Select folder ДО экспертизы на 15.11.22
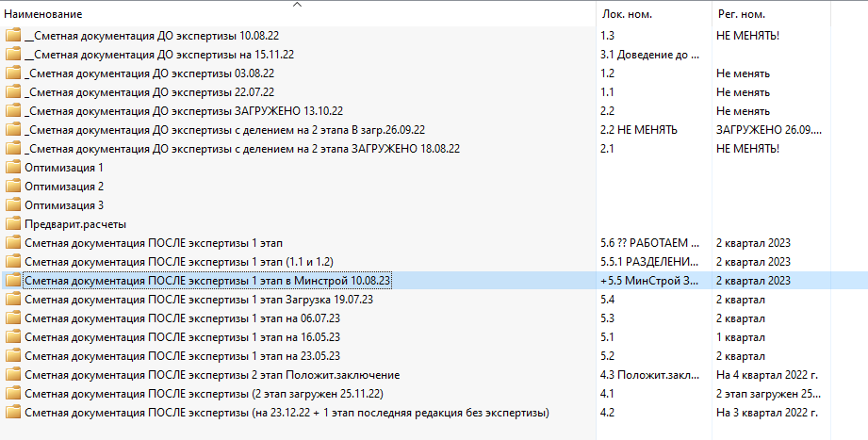Image resolution: width=868 pixels, height=440 pixels. [159, 55]
